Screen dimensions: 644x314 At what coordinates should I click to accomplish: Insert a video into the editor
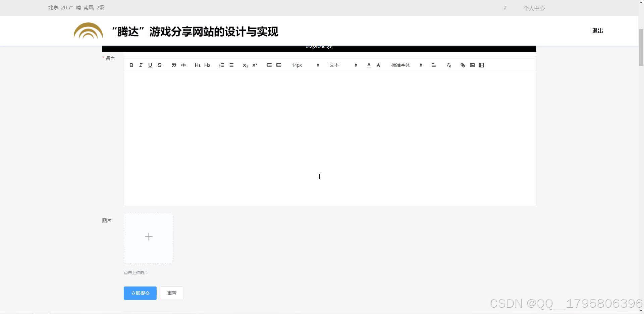[482, 65]
